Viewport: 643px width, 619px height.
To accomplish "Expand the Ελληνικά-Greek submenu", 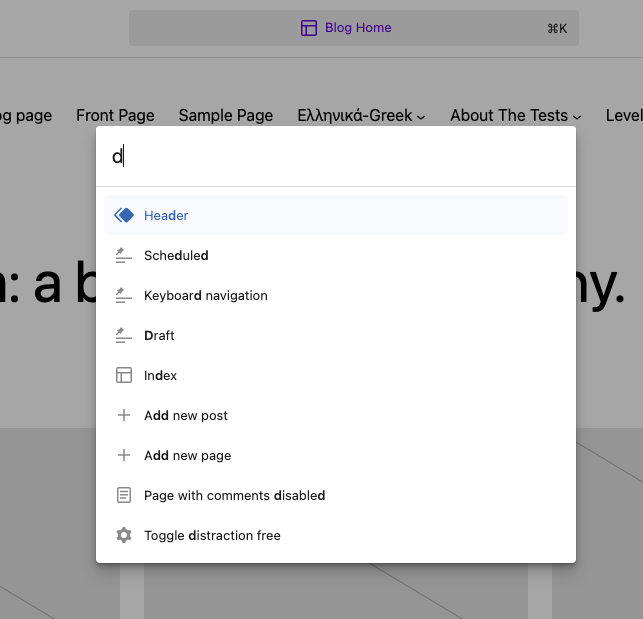I will [421, 117].
